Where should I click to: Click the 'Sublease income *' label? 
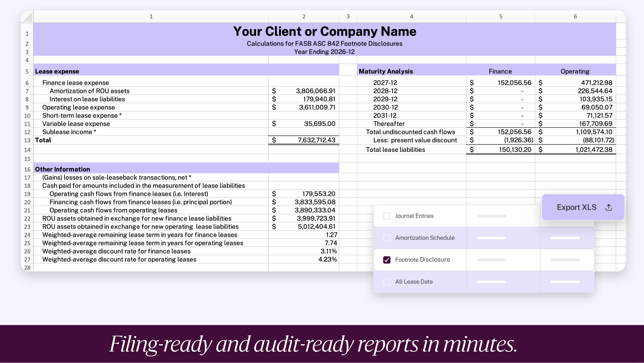click(x=69, y=132)
